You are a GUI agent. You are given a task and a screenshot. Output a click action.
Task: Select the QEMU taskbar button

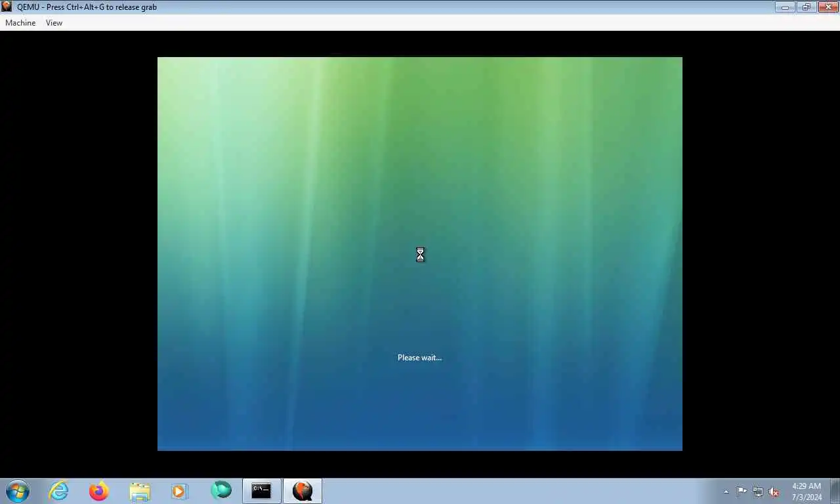[302, 491]
